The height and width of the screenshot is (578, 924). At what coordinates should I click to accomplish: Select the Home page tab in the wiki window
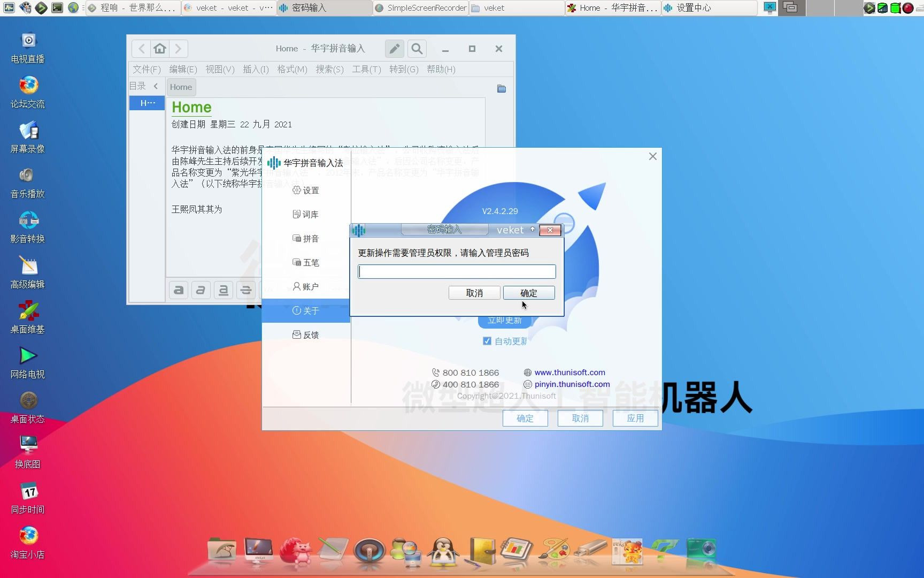pyautogui.click(x=181, y=87)
